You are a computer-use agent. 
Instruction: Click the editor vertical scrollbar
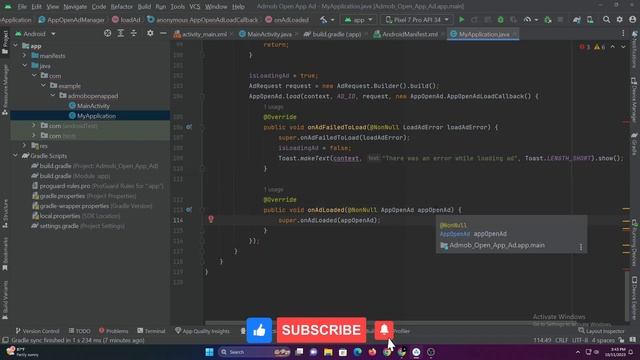(x=626, y=296)
